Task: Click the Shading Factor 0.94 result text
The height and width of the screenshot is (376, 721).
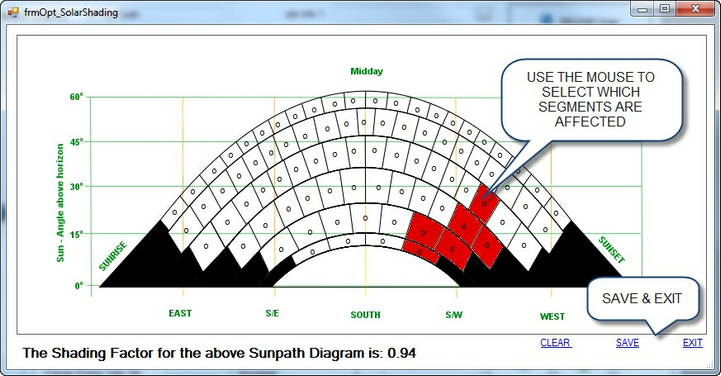Action: (219, 353)
